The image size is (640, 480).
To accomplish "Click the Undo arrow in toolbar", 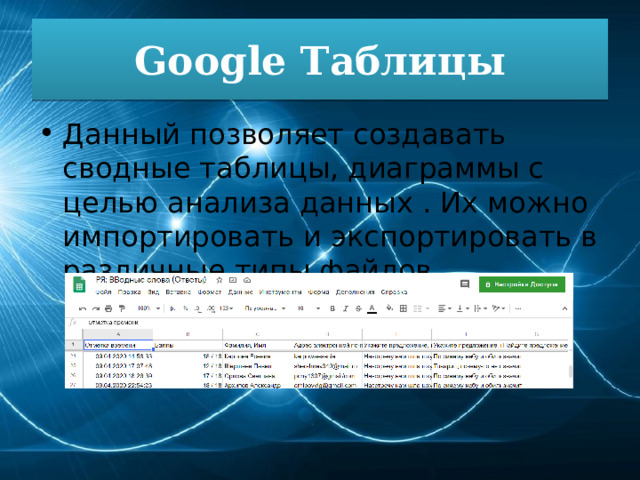I will click(82, 309).
